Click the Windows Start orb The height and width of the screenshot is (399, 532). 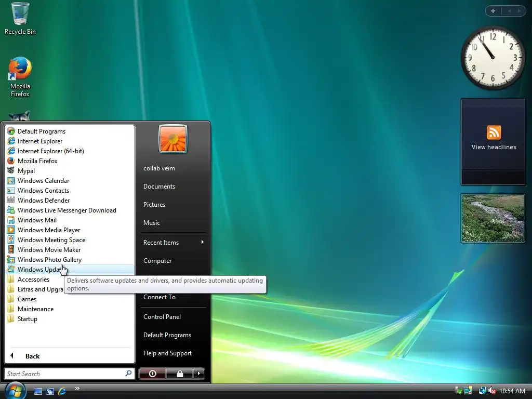[x=15, y=391]
